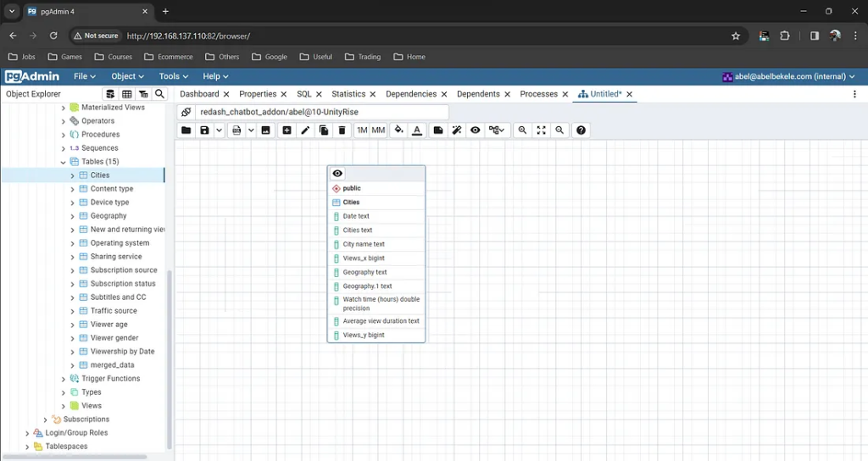Screen dimensions: 868x461
Task: Open the Generate SQL dropdown arrow
Action: point(251,131)
